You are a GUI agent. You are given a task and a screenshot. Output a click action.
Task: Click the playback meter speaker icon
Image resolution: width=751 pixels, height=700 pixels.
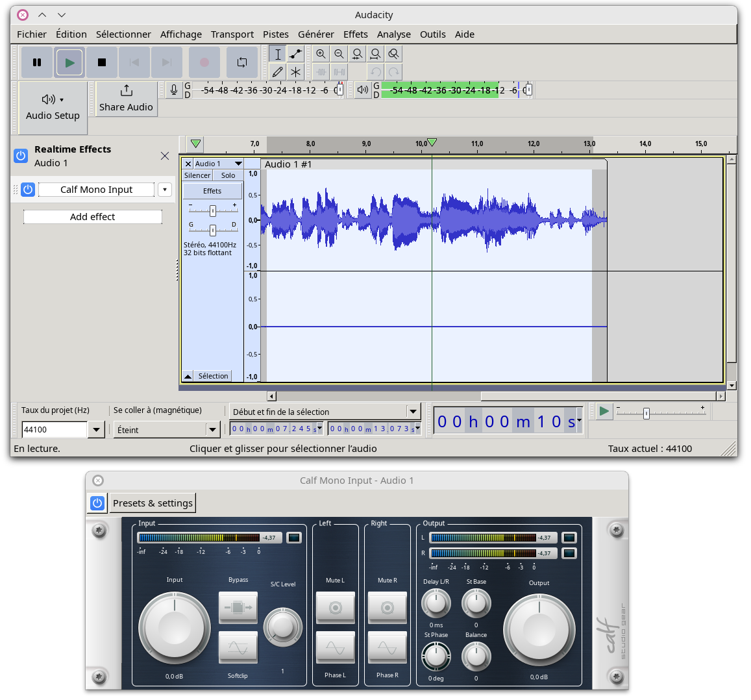click(x=363, y=90)
